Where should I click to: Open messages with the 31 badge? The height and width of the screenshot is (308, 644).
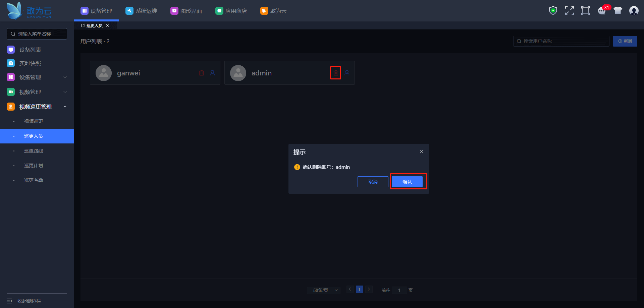click(602, 10)
